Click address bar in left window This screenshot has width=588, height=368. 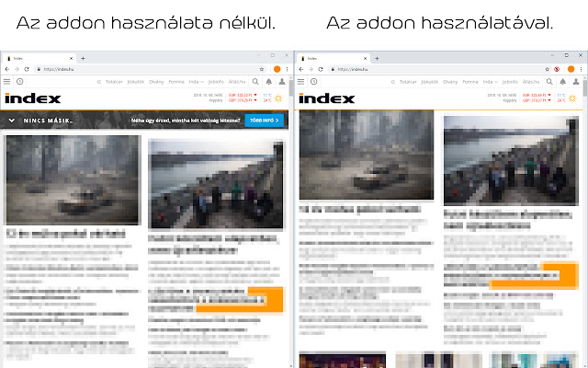click(x=150, y=69)
